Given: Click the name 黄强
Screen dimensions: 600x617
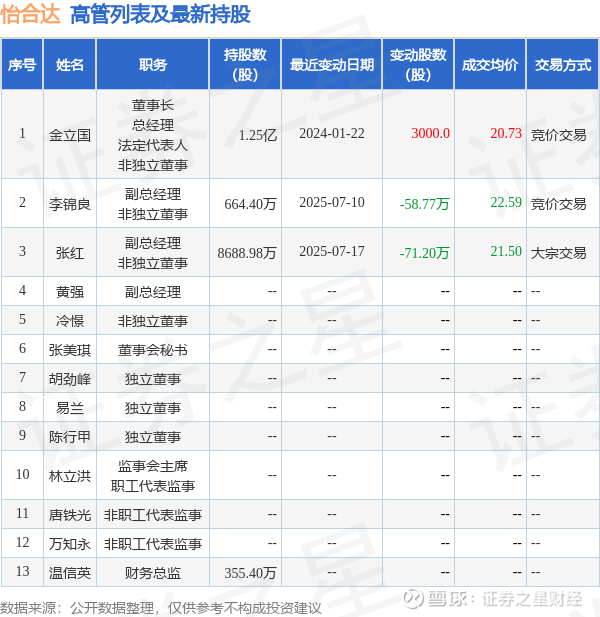Looking at the screenshot, I should [70, 292].
